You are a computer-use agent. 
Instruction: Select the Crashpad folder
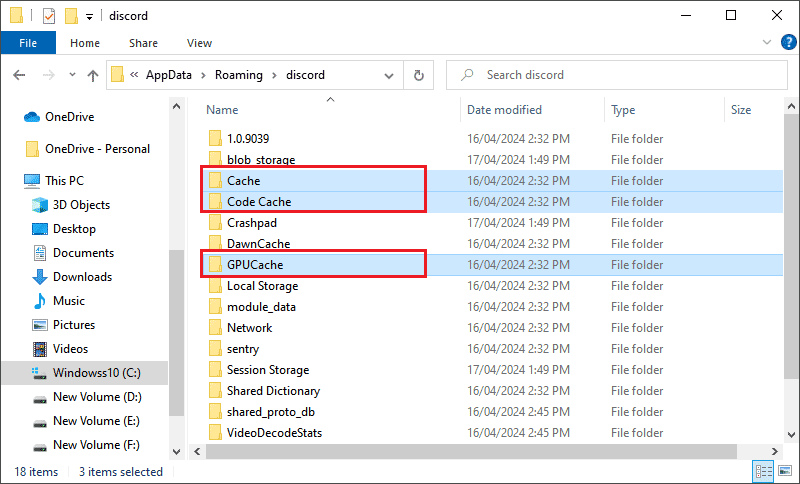coord(252,223)
